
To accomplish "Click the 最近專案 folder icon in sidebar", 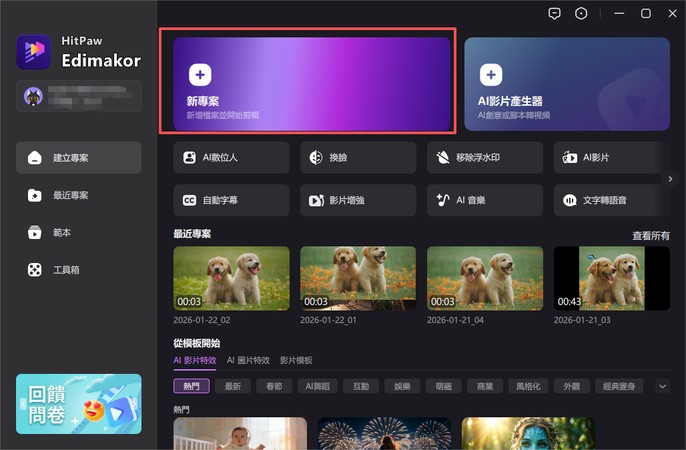I will pos(35,195).
